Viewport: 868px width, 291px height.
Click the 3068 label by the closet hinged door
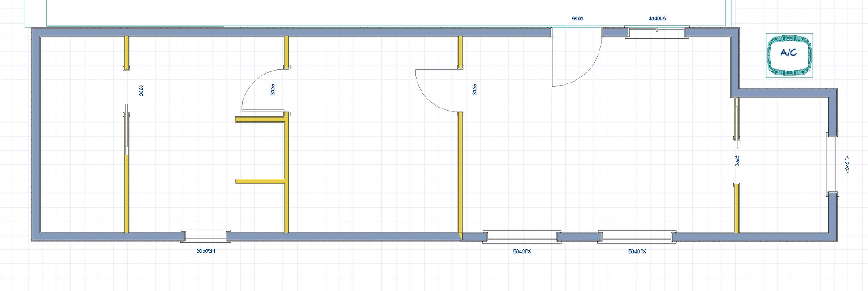[x=273, y=90]
